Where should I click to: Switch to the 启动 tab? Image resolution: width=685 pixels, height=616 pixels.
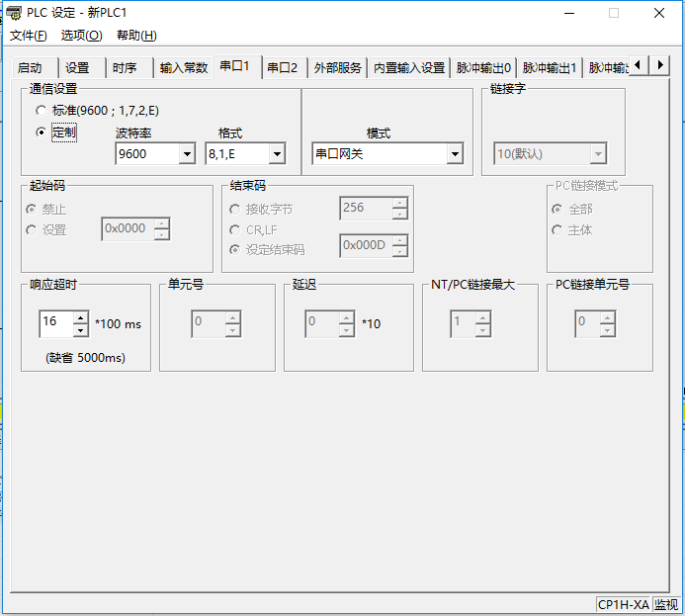pos(30,68)
